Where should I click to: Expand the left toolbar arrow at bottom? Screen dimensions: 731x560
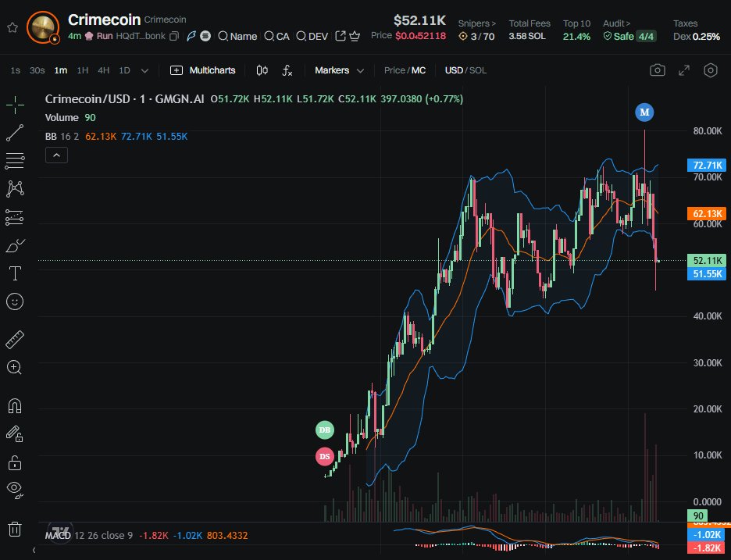pyautogui.click(x=34, y=551)
